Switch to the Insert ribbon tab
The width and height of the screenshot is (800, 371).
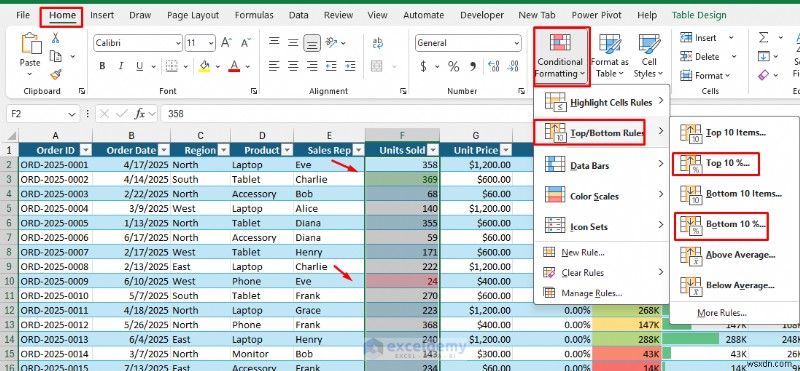(x=102, y=15)
